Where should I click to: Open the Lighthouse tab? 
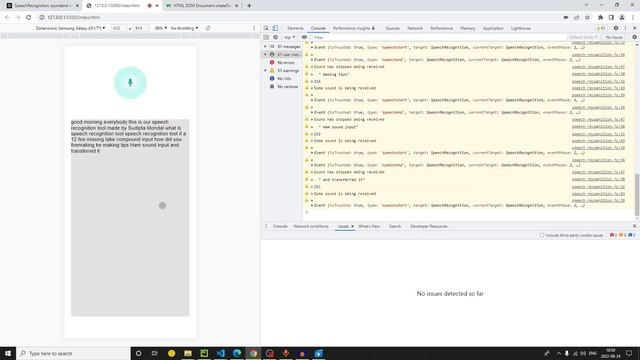coord(521,28)
